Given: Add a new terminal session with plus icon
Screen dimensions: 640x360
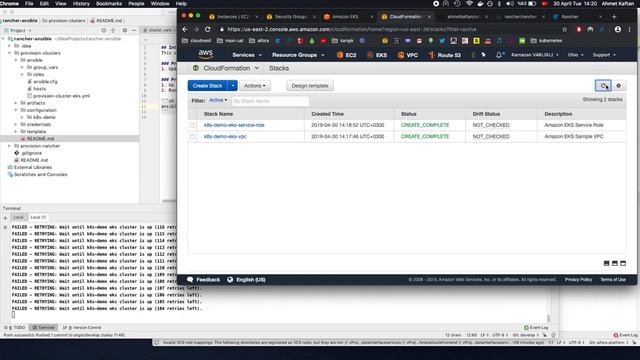Looking at the screenshot, I should click(x=5, y=218).
